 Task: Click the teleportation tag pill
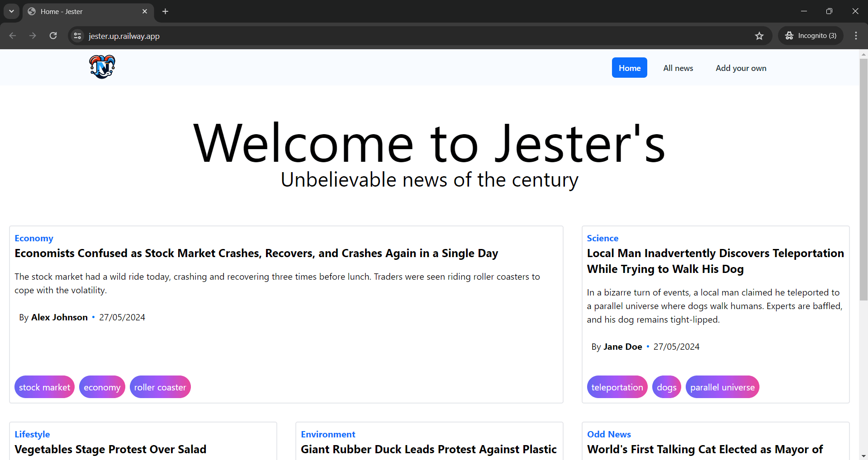(617, 387)
